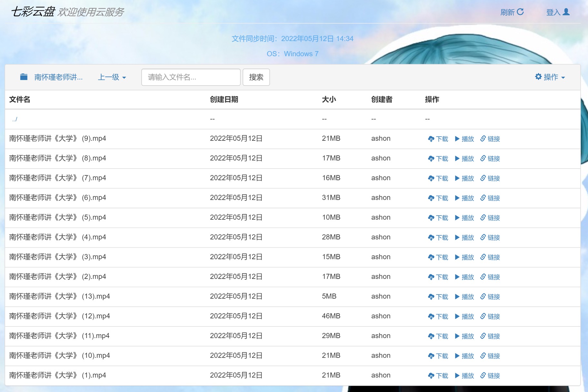Click the download icon for 《大学》(9).mp4

(x=431, y=139)
